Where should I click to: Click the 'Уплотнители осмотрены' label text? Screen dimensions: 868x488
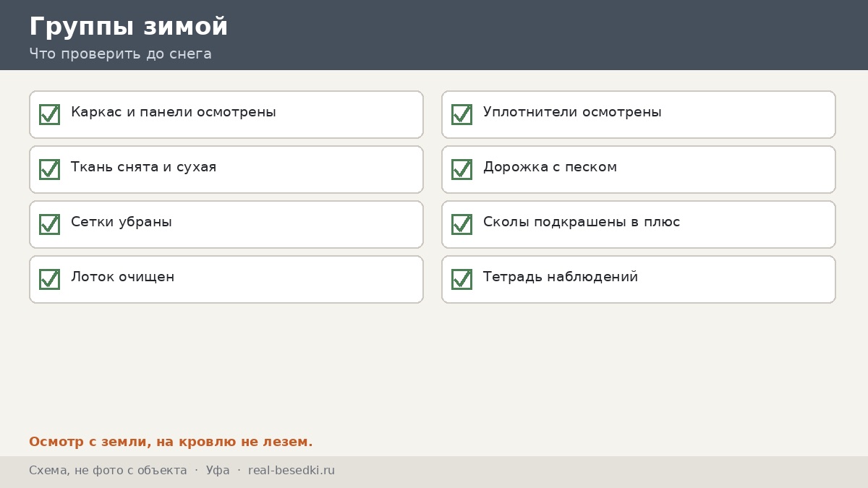pos(572,112)
